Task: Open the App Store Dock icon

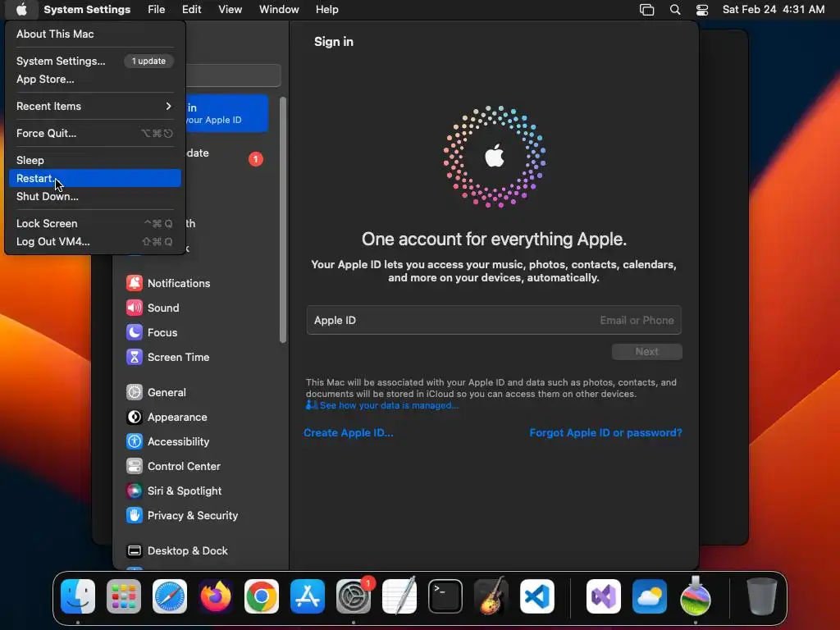Action: tap(308, 596)
